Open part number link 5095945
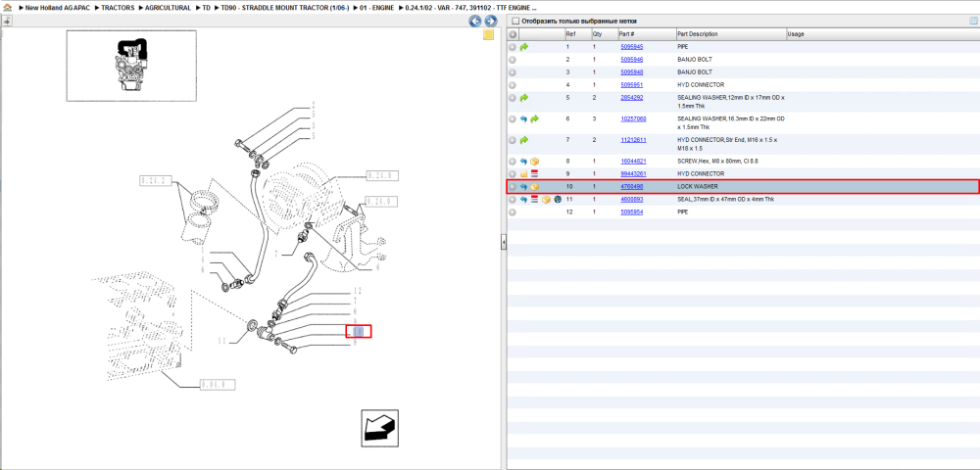Image resolution: width=980 pixels, height=470 pixels. pyautogui.click(x=631, y=47)
